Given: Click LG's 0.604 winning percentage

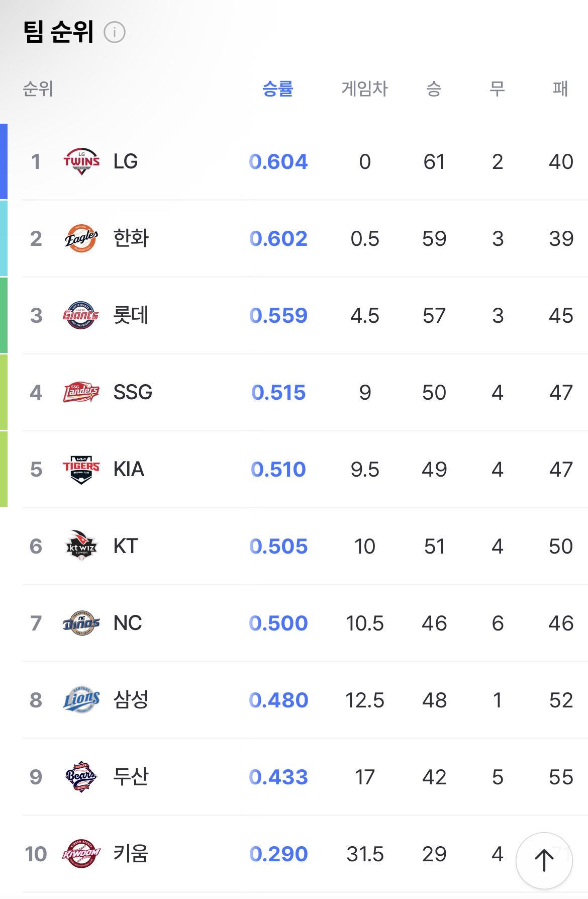Looking at the screenshot, I should [278, 162].
